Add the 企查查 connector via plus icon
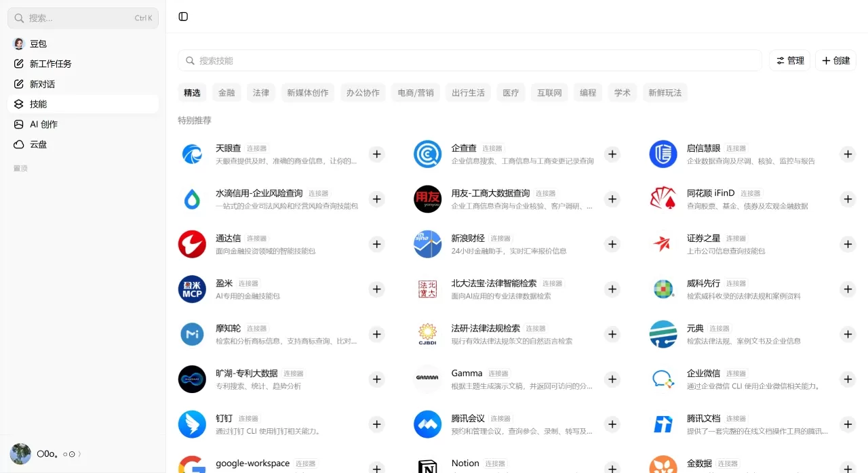Screen dimensions: 868x473 (612, 155)
